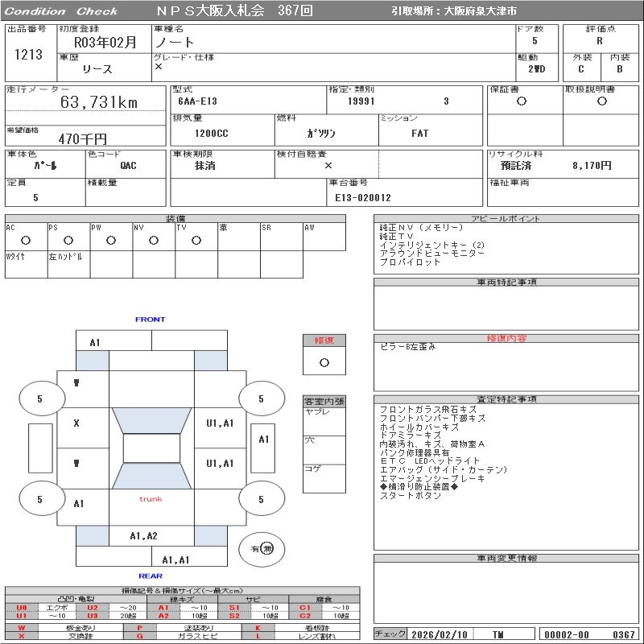Screen dimensions: 644x644
Task: Click the 修復内容 section header
Action: [x=506, y=338]
